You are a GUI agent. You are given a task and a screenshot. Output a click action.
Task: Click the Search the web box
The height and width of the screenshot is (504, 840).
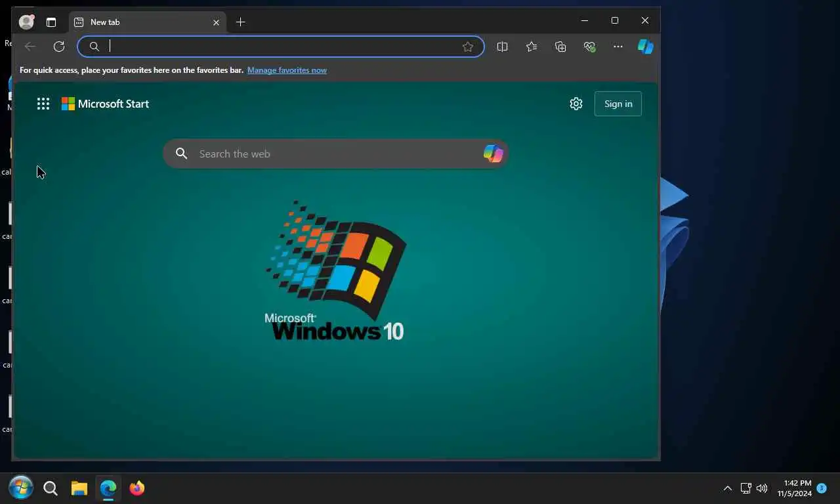point(335,154)
